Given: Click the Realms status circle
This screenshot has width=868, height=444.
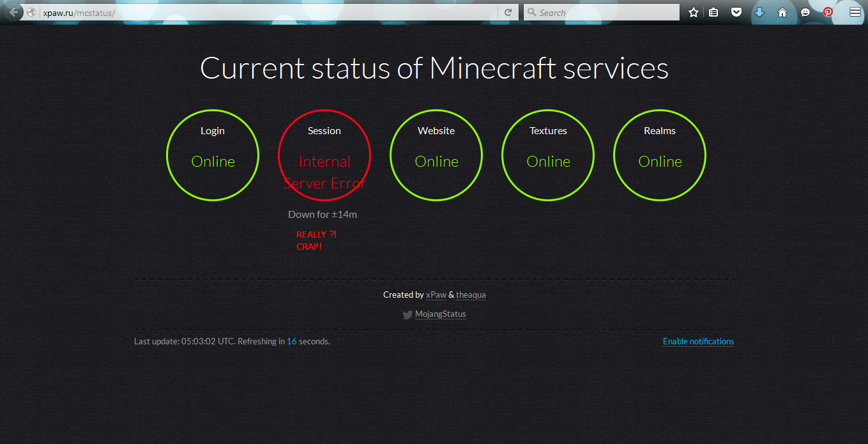Looking at the screenshot, I should [x=660, y=155].
